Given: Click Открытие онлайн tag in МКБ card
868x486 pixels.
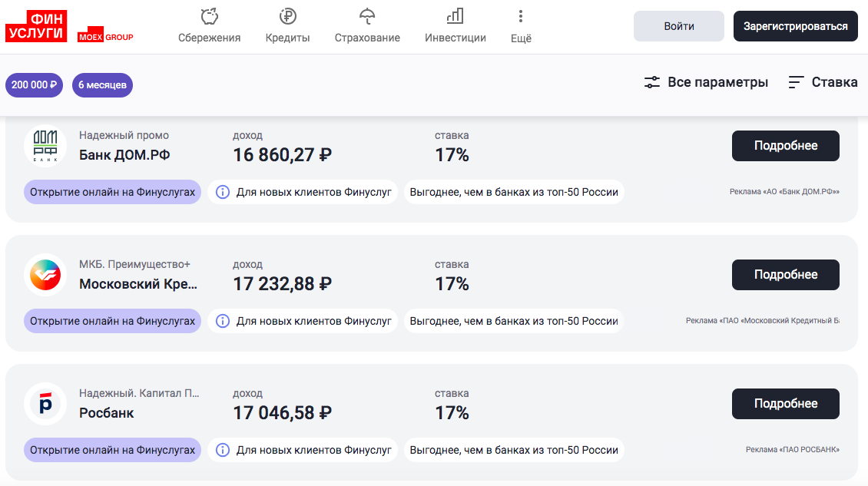Looking at the screenshot, I should coord(112,321).
